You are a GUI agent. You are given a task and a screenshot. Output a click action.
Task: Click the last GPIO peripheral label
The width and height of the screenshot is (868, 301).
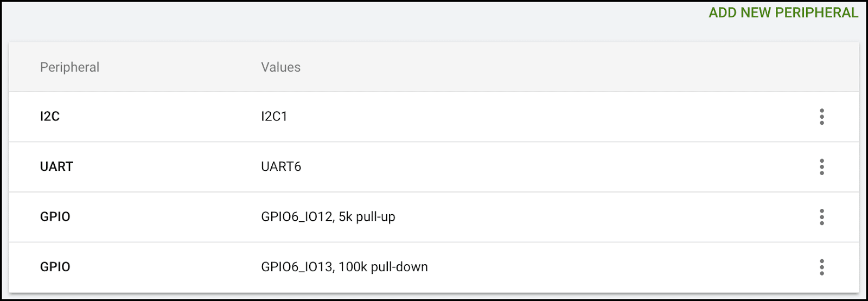(55, 267)
